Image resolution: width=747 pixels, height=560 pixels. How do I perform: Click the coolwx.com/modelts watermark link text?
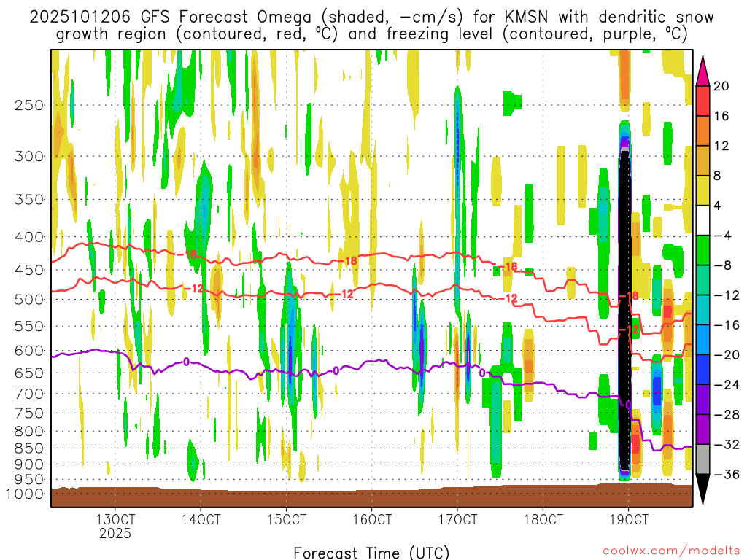(x=671, y=551)
